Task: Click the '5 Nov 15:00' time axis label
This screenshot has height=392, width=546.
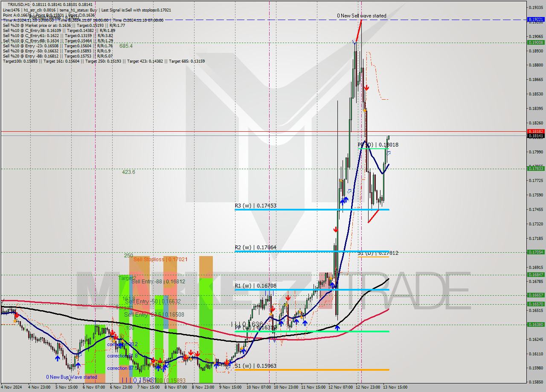Action: click(x=67, y=388)
